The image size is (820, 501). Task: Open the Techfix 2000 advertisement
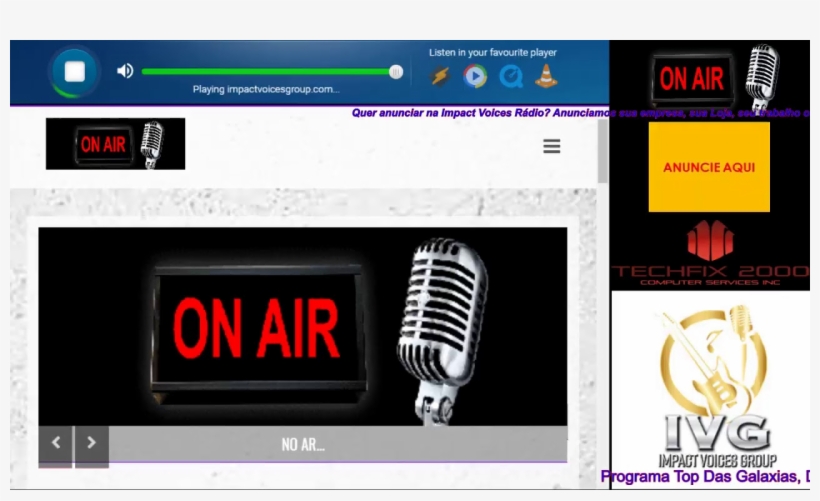(x=710, y=255)
